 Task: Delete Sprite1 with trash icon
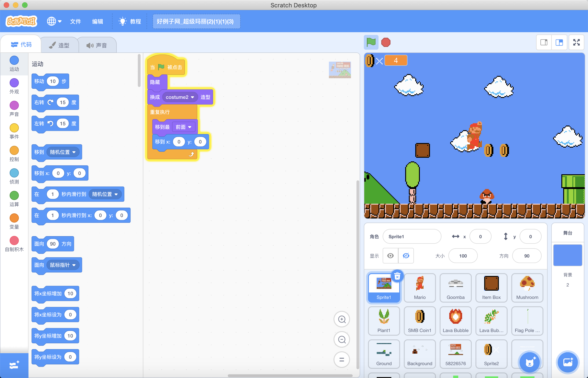click(x=397, y=276)
